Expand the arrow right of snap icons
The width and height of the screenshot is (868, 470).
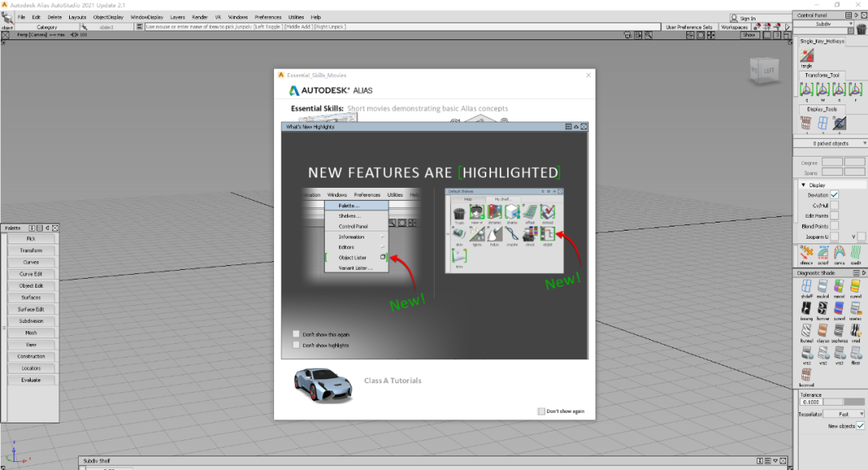pos(788,27)
